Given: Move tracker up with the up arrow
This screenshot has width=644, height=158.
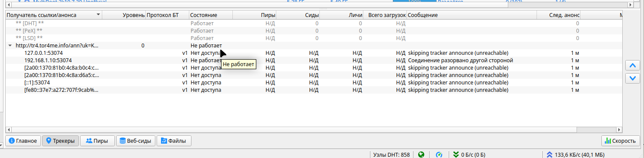Looking at the screenshot, I should pyautogui.click(x=632, y=65).
